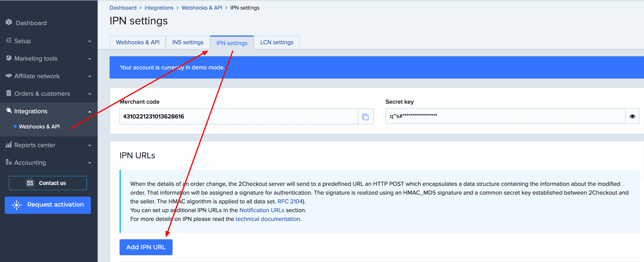Select the Merchant code input field
The width and height of the screenshot is (644, 262).
tap(239, 116)
